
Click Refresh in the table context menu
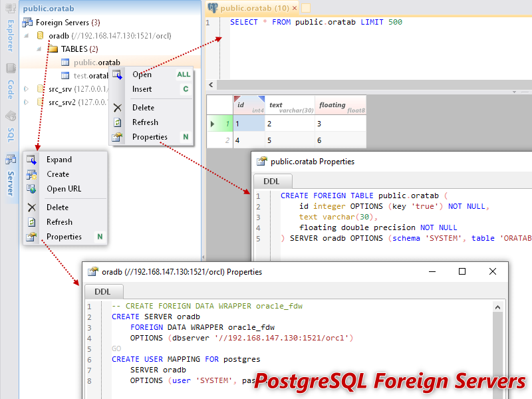152,122
